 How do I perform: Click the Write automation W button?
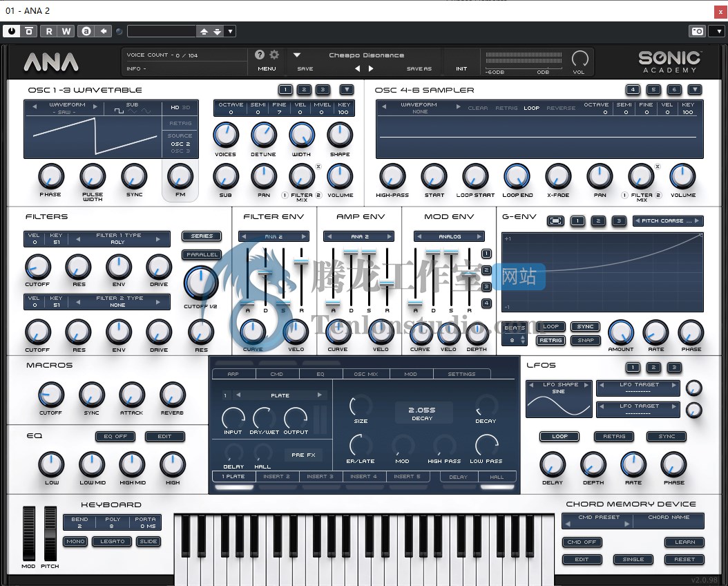66,31
